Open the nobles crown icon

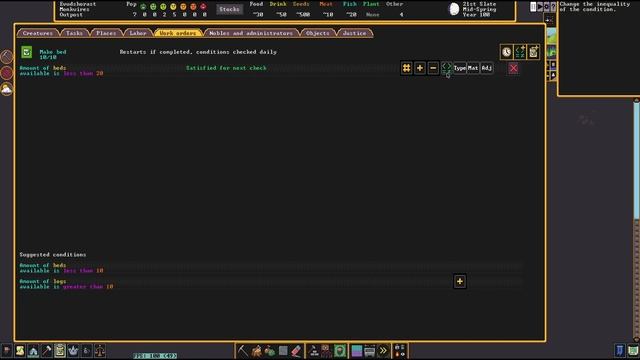(73, 350)
